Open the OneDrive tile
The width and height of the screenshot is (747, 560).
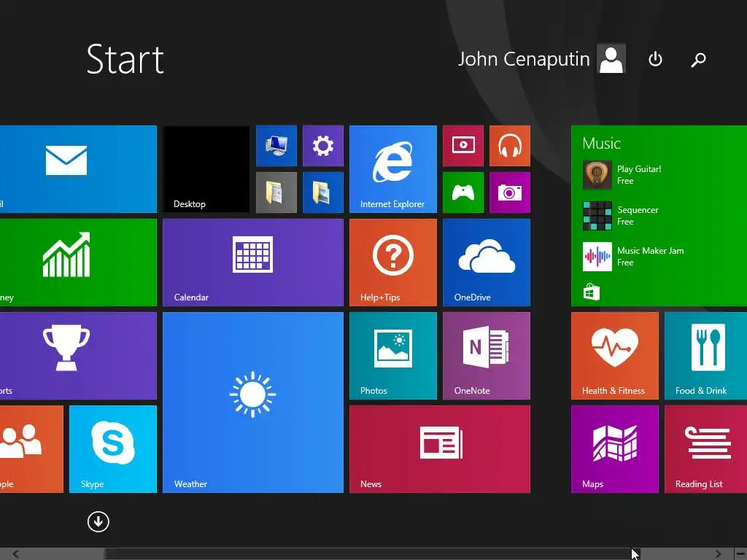click(487, 262)
